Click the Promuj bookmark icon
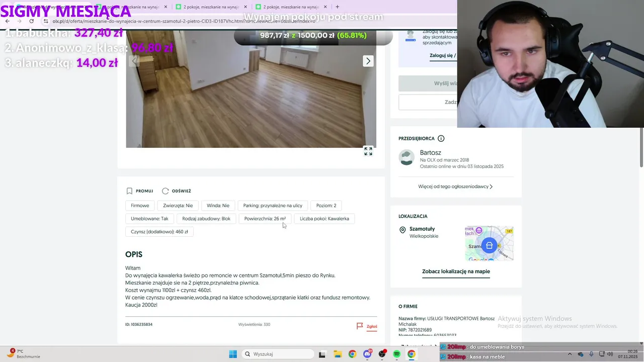 tap(129, 191)
